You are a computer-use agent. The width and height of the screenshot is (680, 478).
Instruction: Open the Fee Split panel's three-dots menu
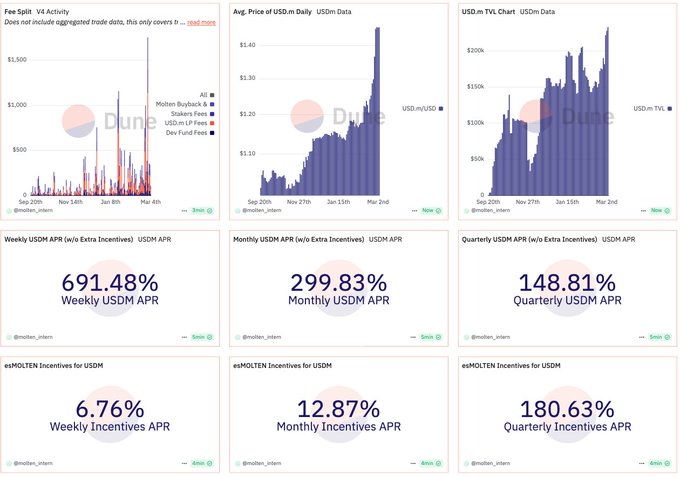coord(184,211)
